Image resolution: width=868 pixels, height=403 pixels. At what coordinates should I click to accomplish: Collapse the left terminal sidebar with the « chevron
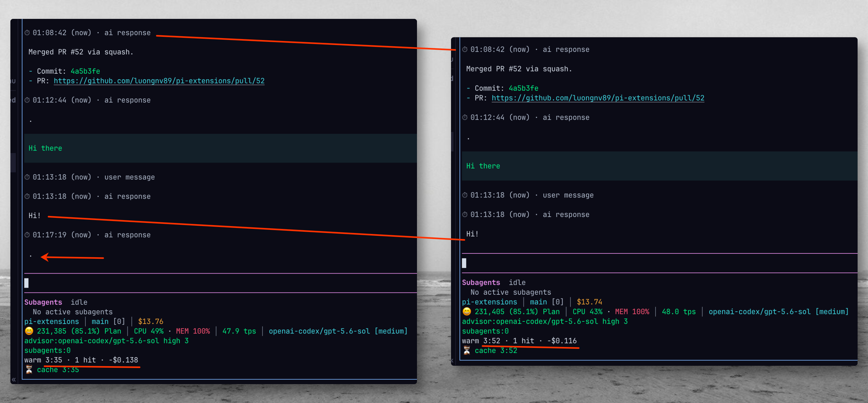(14, 379)
